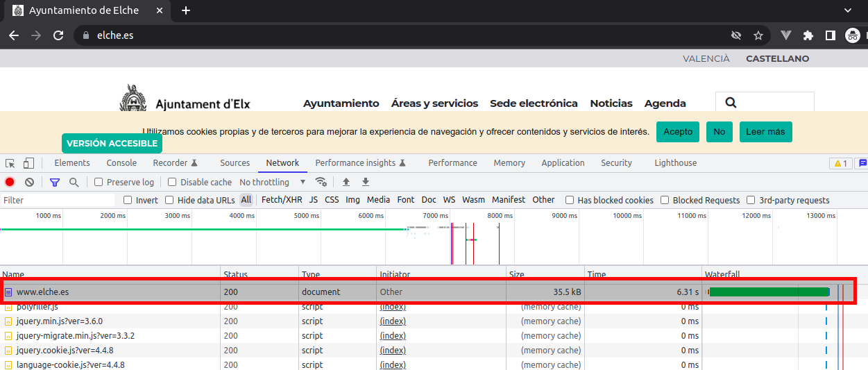Open the network search magnifier
This screenshot has height=370, width=868.
(x=74, y=182)
